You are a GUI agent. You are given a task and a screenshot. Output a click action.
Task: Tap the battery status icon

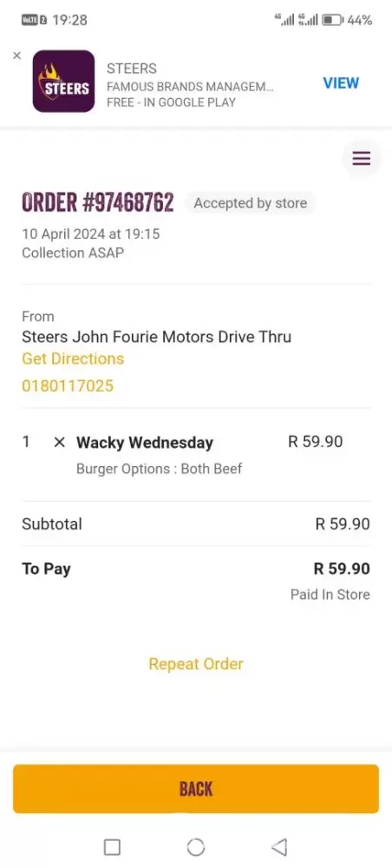pyautogui.click(x=333, y=21)
